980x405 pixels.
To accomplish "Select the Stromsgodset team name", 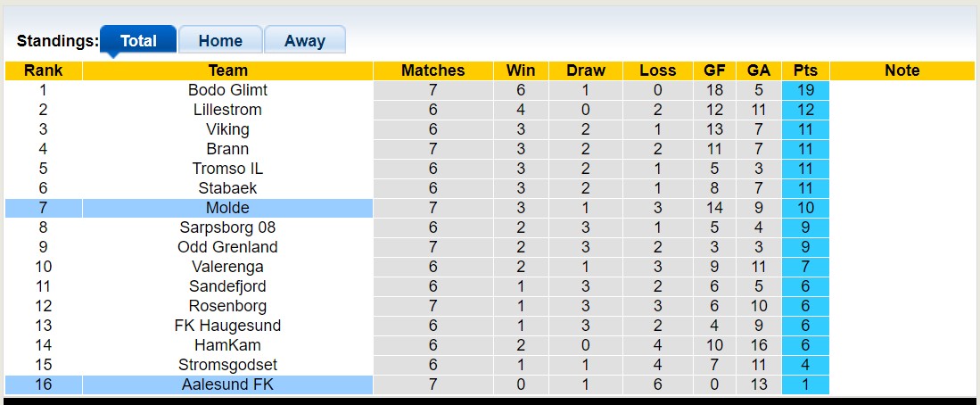I will [x=227, y=365].
